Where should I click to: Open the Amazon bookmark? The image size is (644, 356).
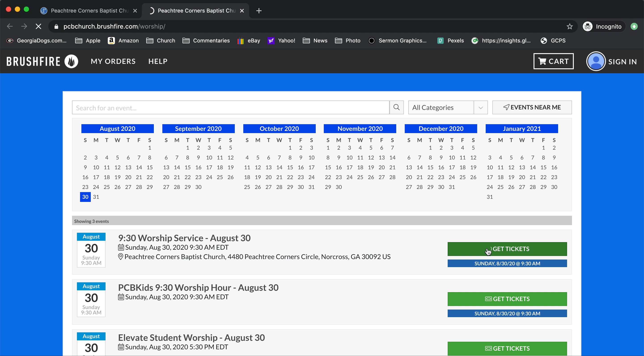123,40
